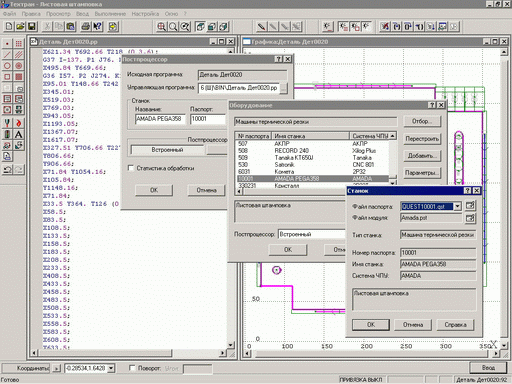Screen dimensions: 512x384
Task: Browse module file icon in Станок dialog
Action: point(470,218)
